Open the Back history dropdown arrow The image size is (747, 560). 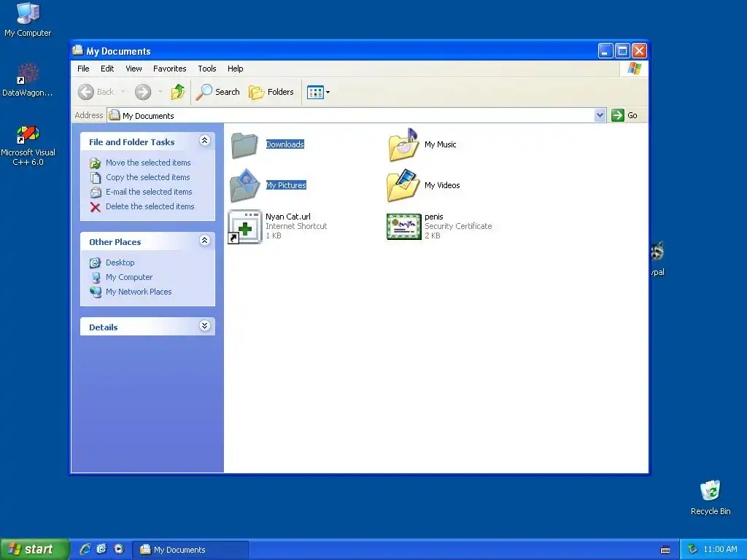123,92
